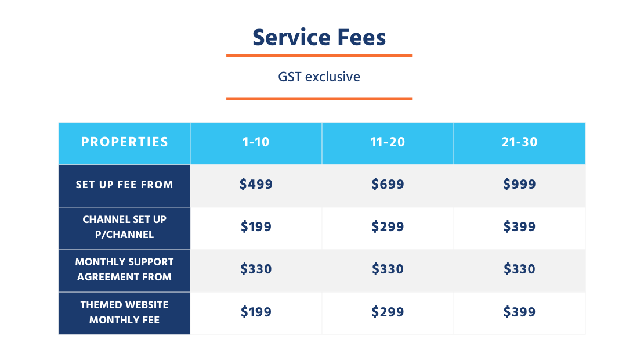The image size is (644, 360).
Task: Select the GST exclusive subtitle text
Action: click(319, 77)
